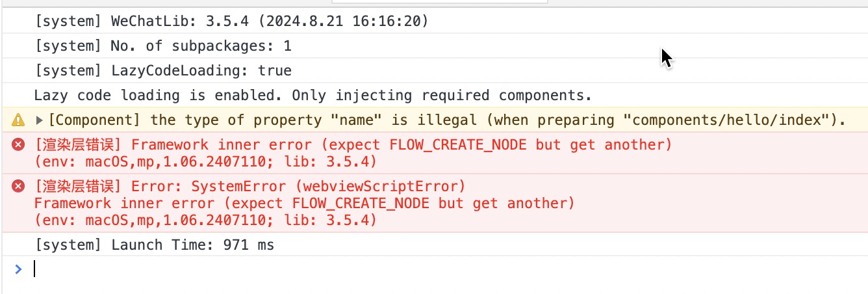The height and width of the screenshot is (294, 868).
Task: Click the env line under first Framework inner error
Action: pyautogui.click(x=205, y=161)
